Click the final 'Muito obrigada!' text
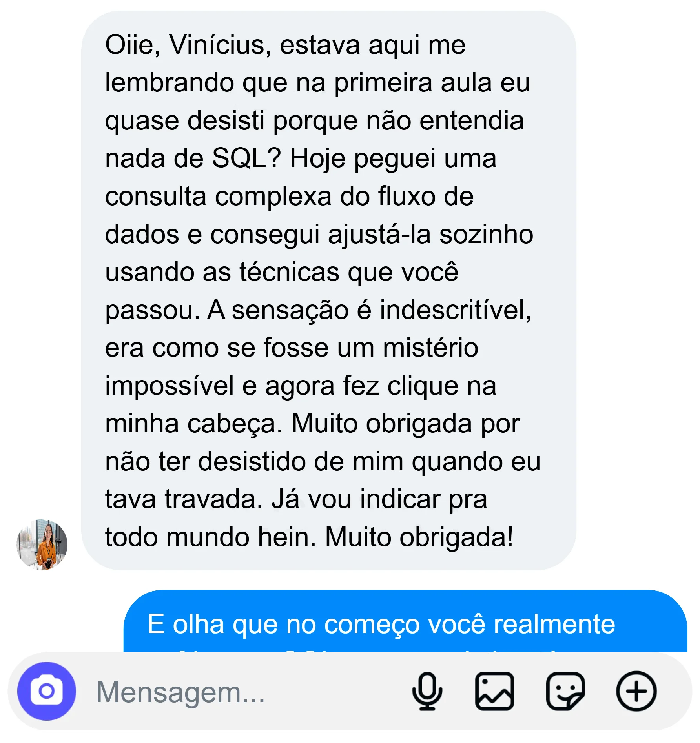This screenshot has height=743, width=700. [x=419, y=537]
